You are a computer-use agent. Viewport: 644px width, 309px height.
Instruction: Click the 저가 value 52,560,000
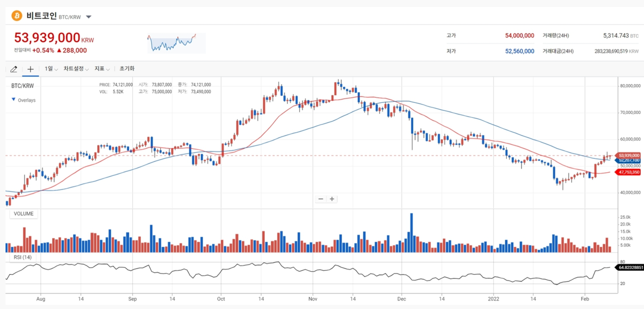coord(519,51)
